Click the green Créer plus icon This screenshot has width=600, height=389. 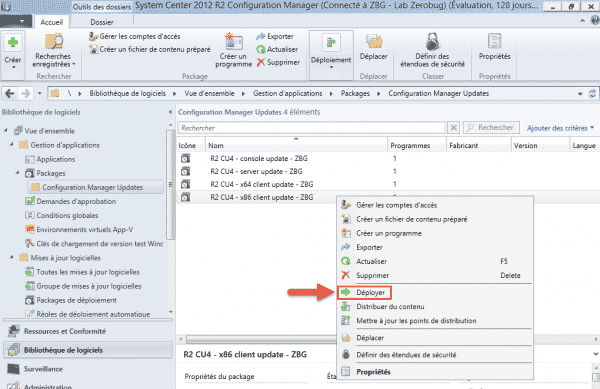[13, 42]
